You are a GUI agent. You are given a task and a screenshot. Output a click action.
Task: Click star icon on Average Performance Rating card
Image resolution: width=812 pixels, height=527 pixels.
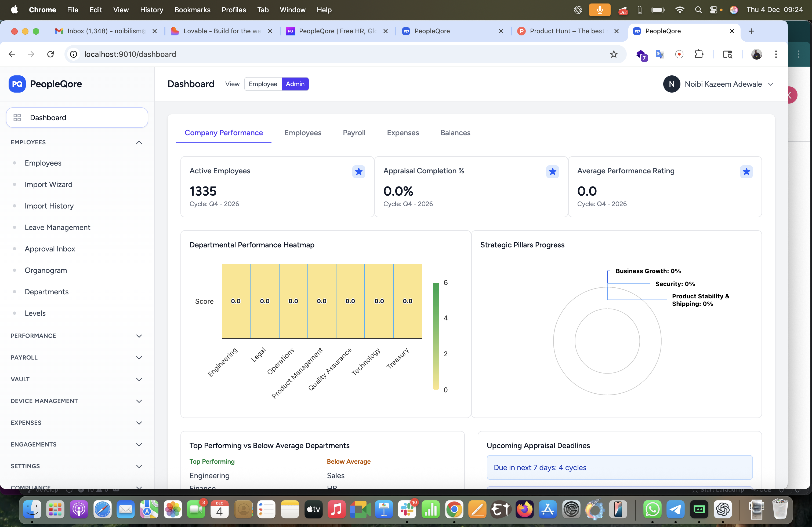pyautogui.click(x=746, y=171)
